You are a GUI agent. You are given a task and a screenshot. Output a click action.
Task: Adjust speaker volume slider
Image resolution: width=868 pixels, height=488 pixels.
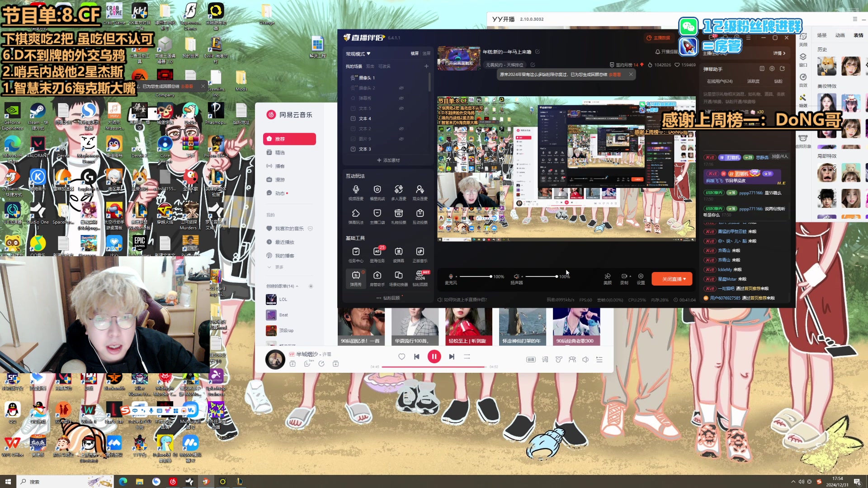coord(541,276)
